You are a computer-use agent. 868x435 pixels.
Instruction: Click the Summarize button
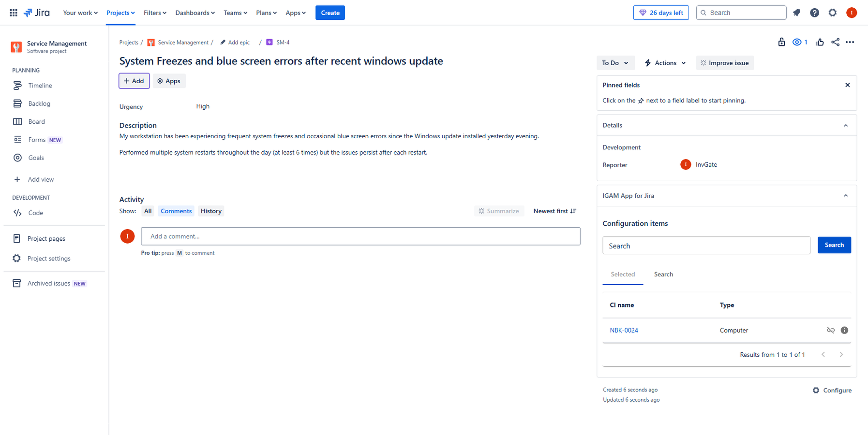499,211
